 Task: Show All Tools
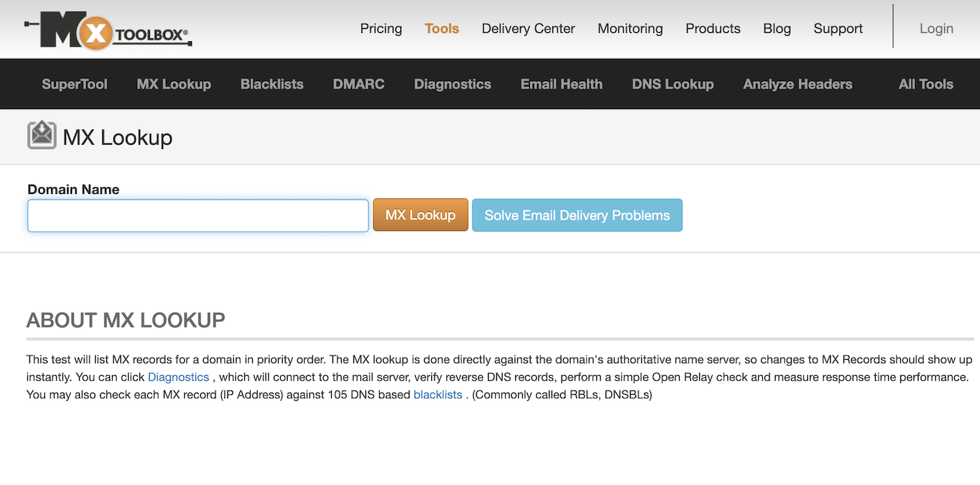[x=925, y=84]
